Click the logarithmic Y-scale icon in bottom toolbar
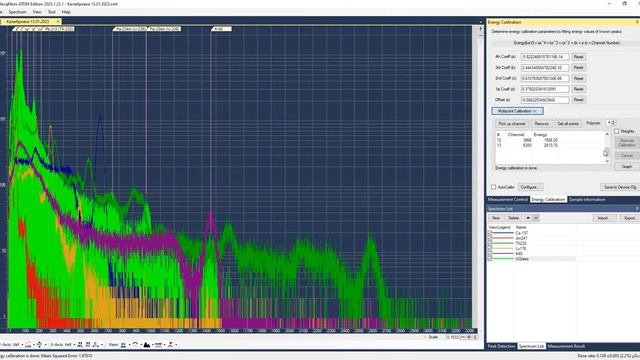Image resolution: width=640 pixels, height=360 pixels. (28, 345)
